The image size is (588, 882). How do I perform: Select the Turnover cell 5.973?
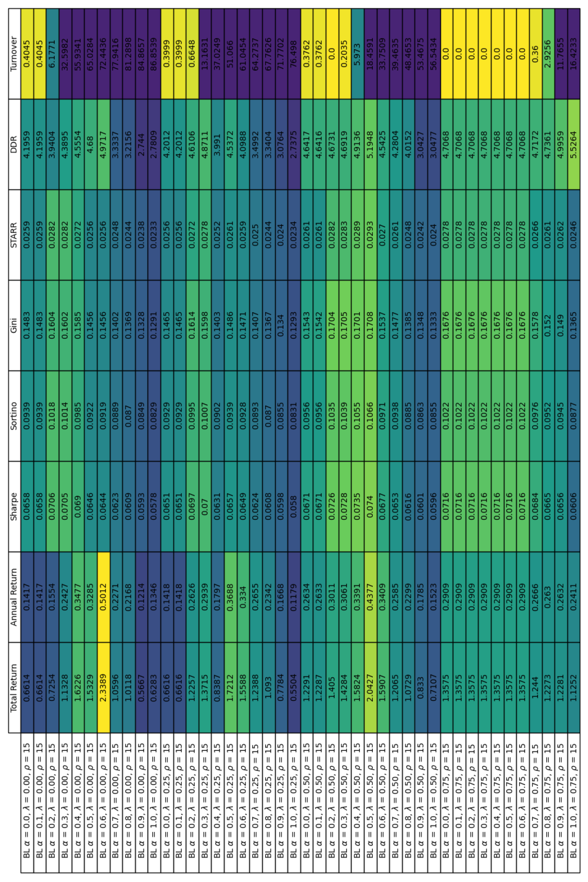357,54
